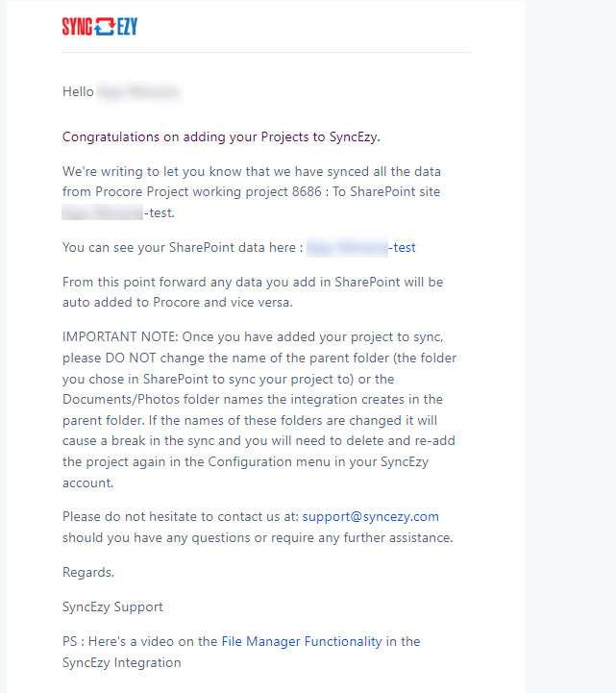
Task: Click the SyncEzy logo in the header
Action: point(100,26)
